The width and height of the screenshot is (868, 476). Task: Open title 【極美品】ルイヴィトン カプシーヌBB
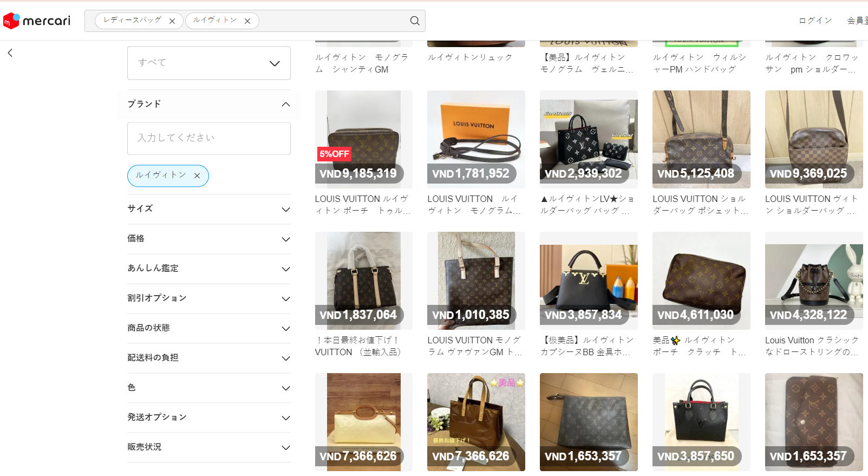587,346
